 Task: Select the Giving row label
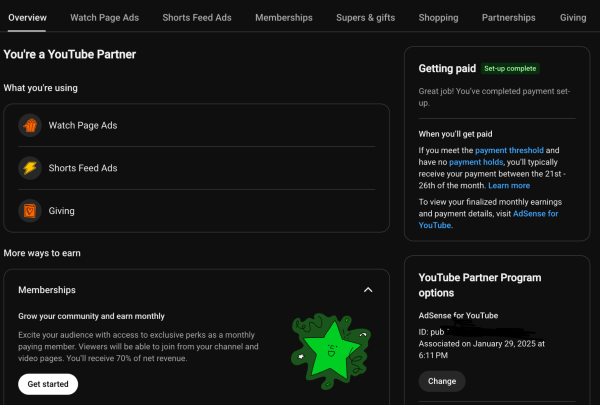tap(62, 211)
